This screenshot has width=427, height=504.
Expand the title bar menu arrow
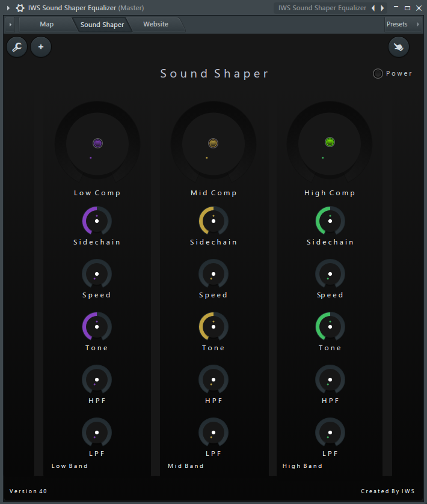pos(8,8)
